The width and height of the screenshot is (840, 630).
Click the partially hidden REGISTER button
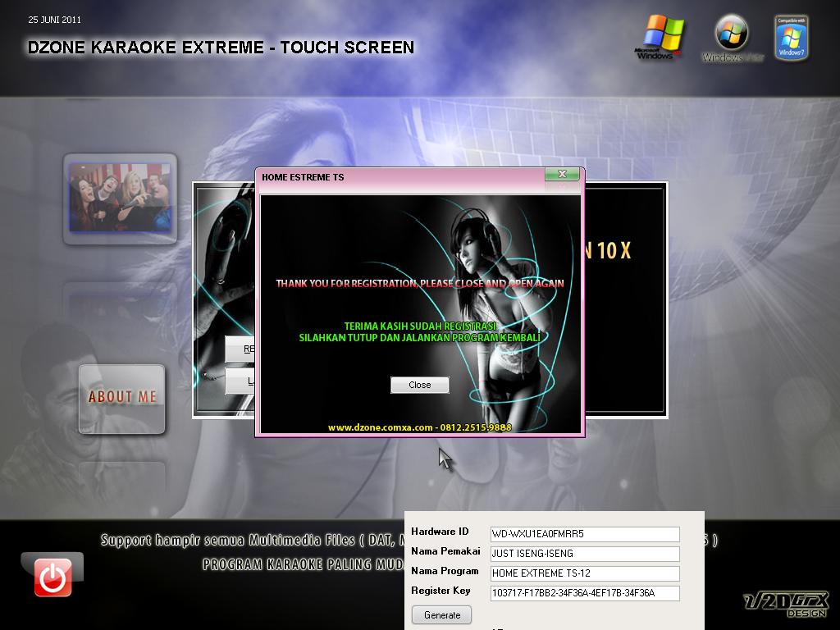coord(243,348)
